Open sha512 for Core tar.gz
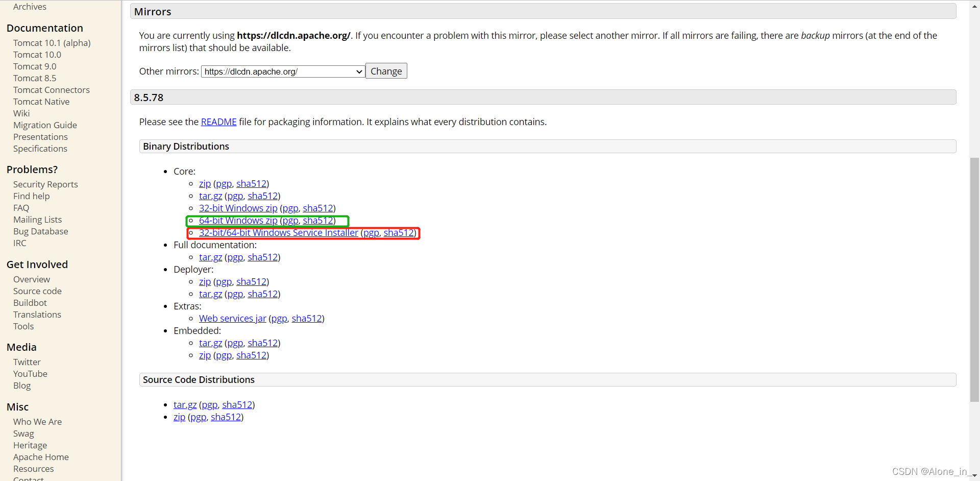 [x=263, y=196]
